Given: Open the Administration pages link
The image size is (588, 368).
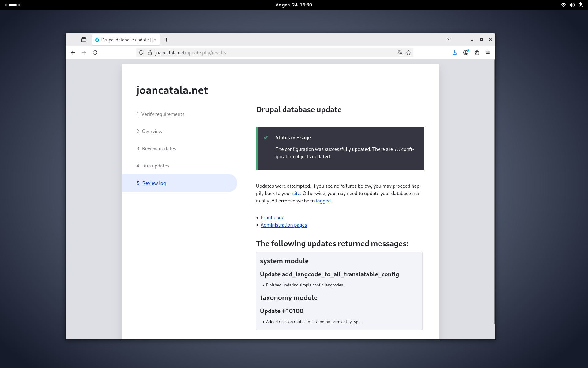Looking at the screenshot, I should tap(283, 225).
